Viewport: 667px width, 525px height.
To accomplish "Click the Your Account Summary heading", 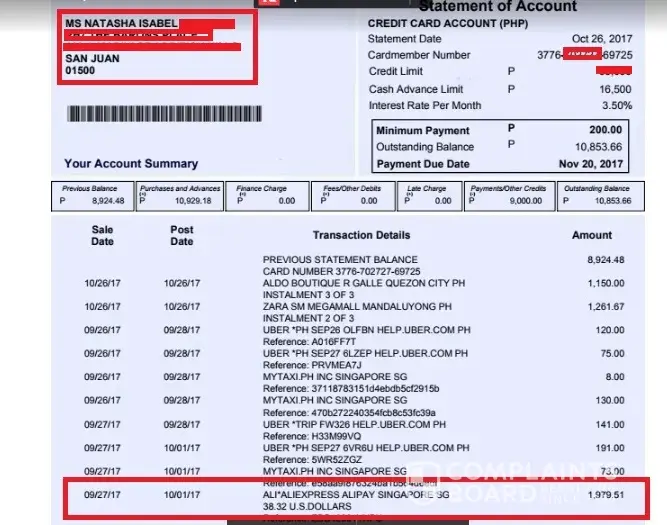I will coord(131,164).
